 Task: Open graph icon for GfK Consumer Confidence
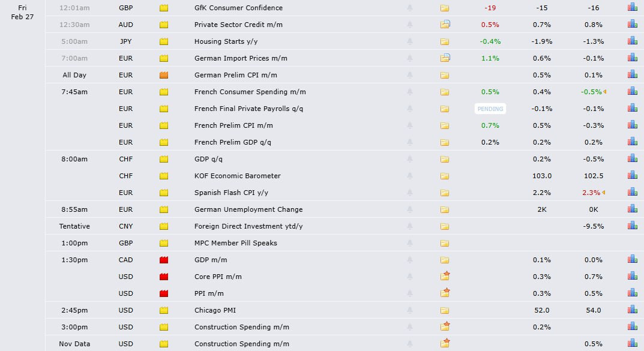tap(632, 8)
